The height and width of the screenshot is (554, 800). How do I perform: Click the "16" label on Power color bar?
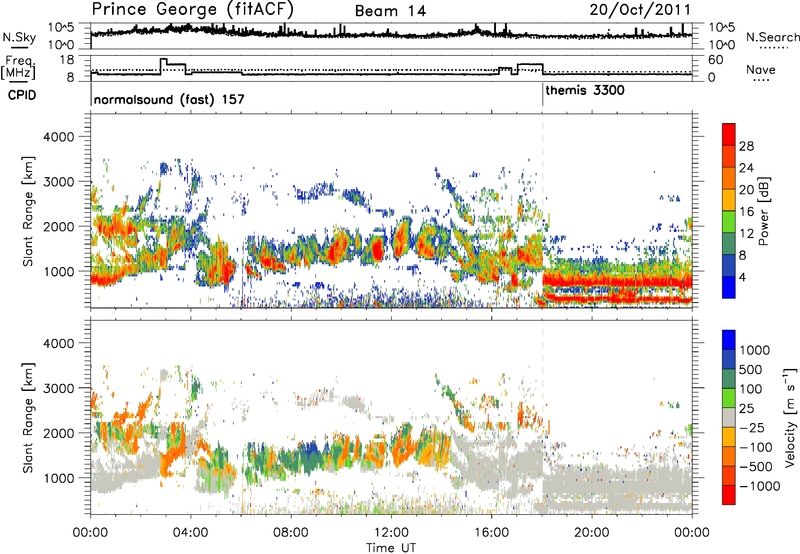(x=746, y=212)
